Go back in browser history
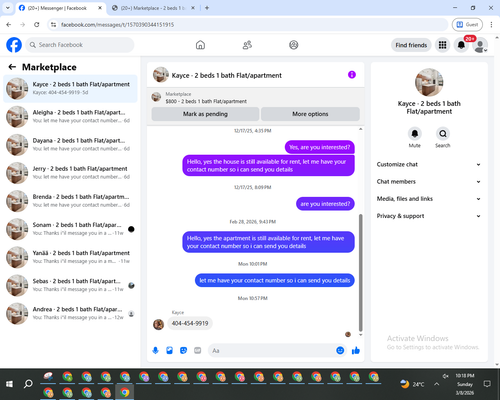500x400 pixels. (x=9, y=25)
